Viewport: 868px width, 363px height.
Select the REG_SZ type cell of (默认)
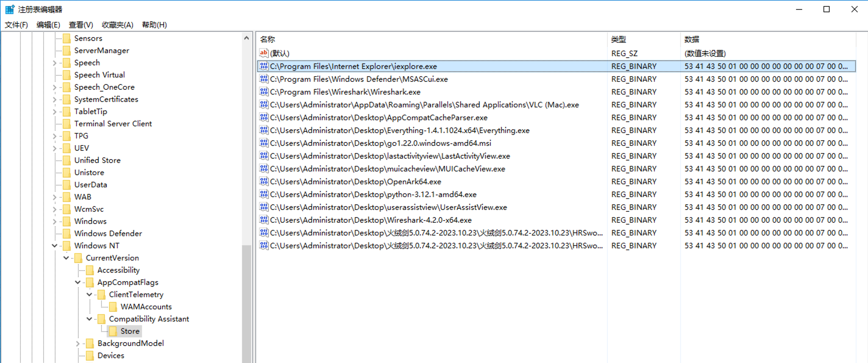coord(624,53)
